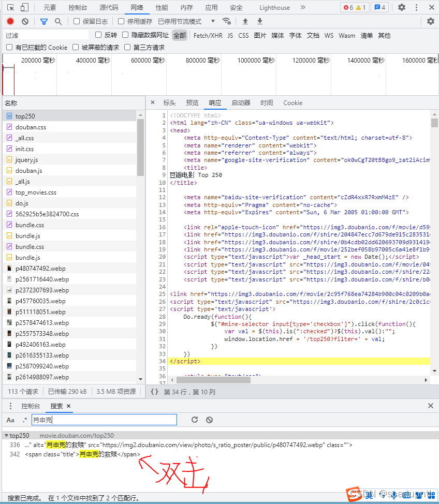The width and height of the screenshot is (439, 504).
Task: Open network panel settings gear
Action: [431, 22]
